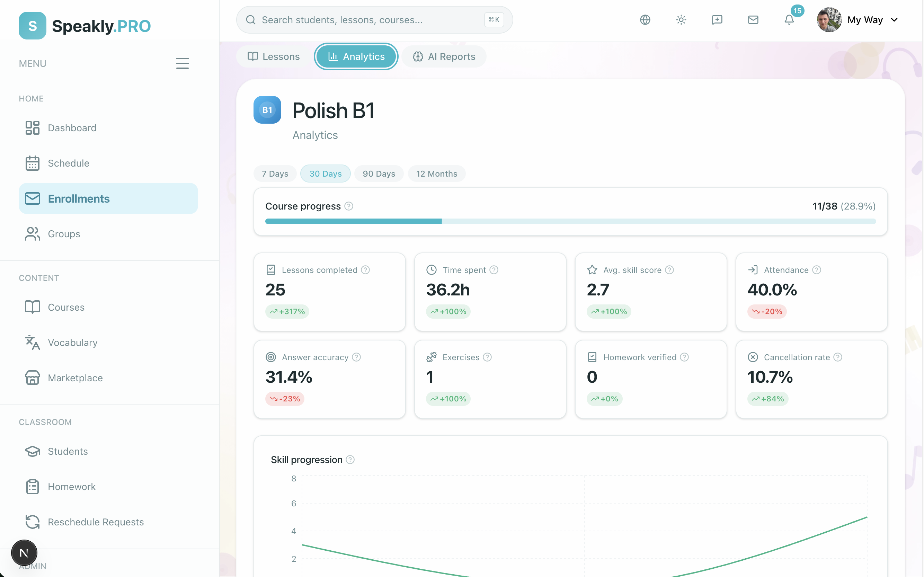
Task: Click the ⌘K shortcut badge
Action: click(x=494, y=20)
